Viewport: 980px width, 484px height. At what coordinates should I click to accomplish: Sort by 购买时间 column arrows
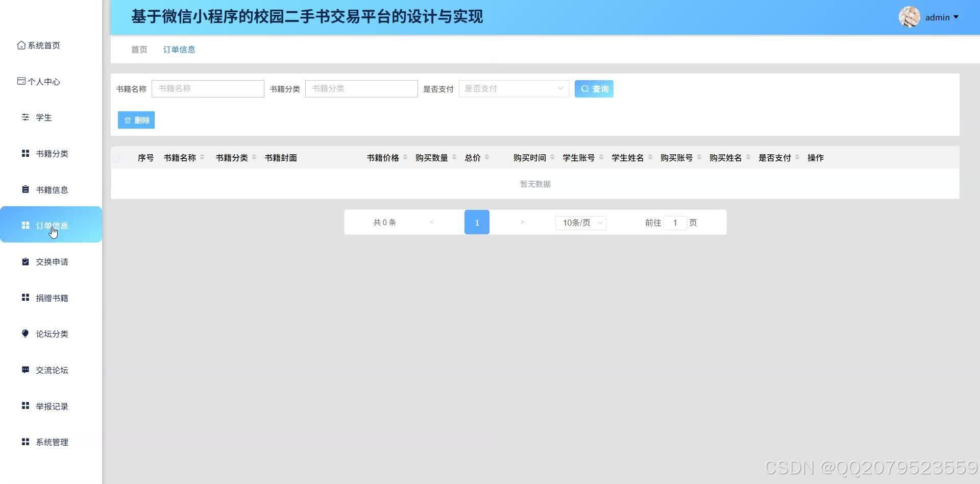click(x=552, y=157)
